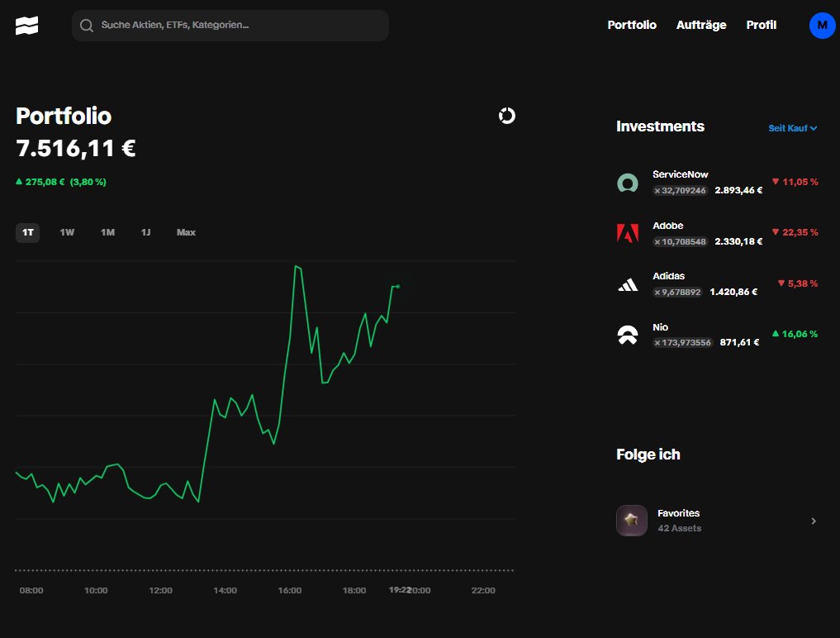Click the Adidas logo icon
This screenshot has width=840, height=638.
[x=628, y=284]
